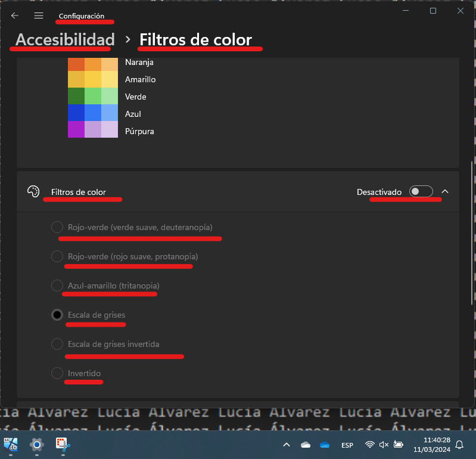Click the Naranja color label

point(139,62)
